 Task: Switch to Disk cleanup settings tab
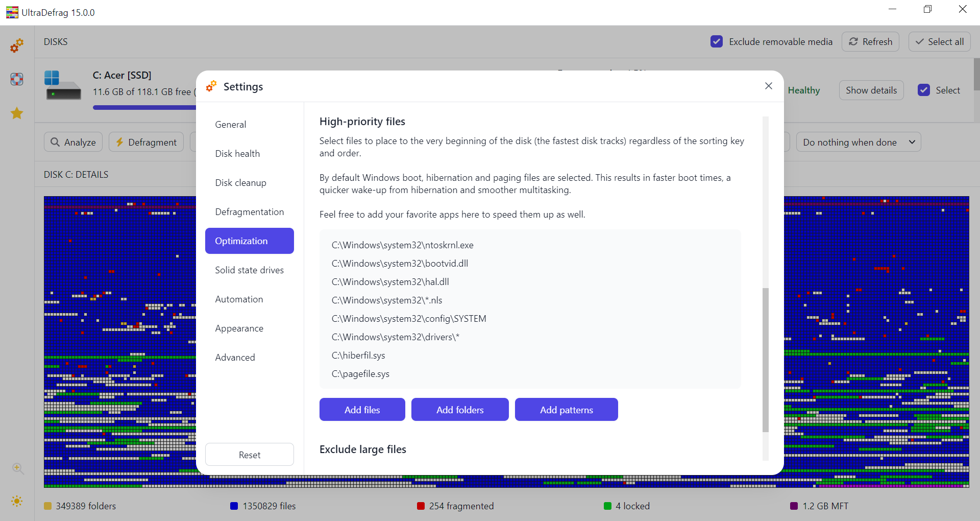(240, 183)
